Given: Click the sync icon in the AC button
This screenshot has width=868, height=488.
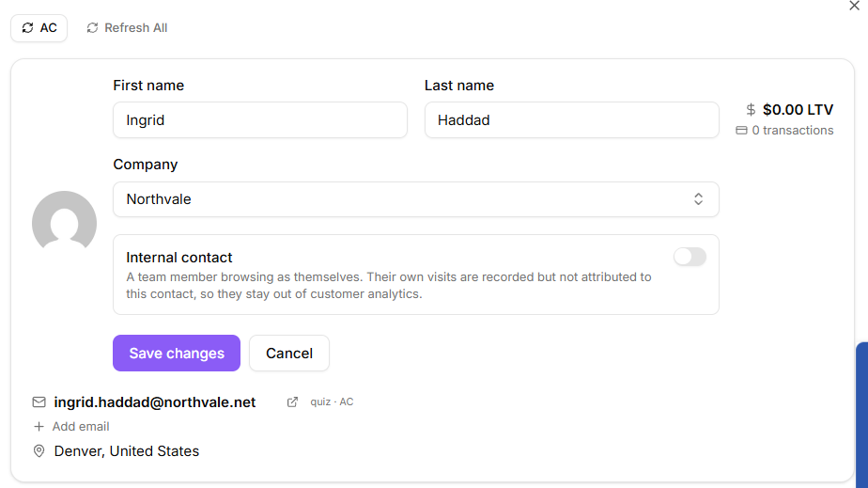Looking at the screenshot, I should pyautogui.click(x=27, y=27).
